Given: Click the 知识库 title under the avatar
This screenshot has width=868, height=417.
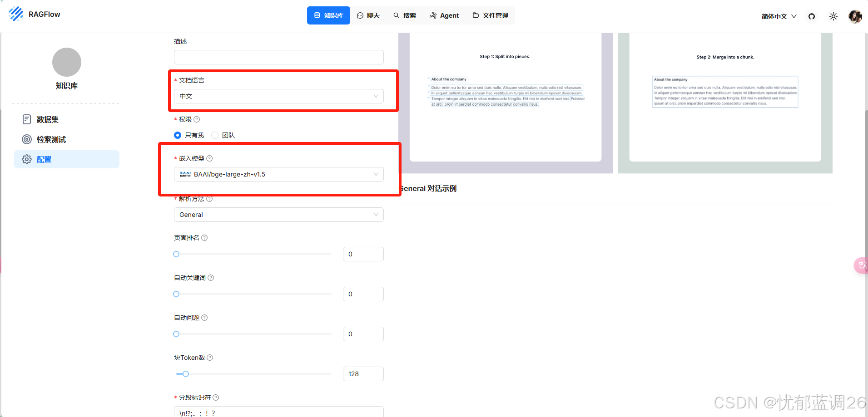Looking at the screenshot, I should click(67, 86).
